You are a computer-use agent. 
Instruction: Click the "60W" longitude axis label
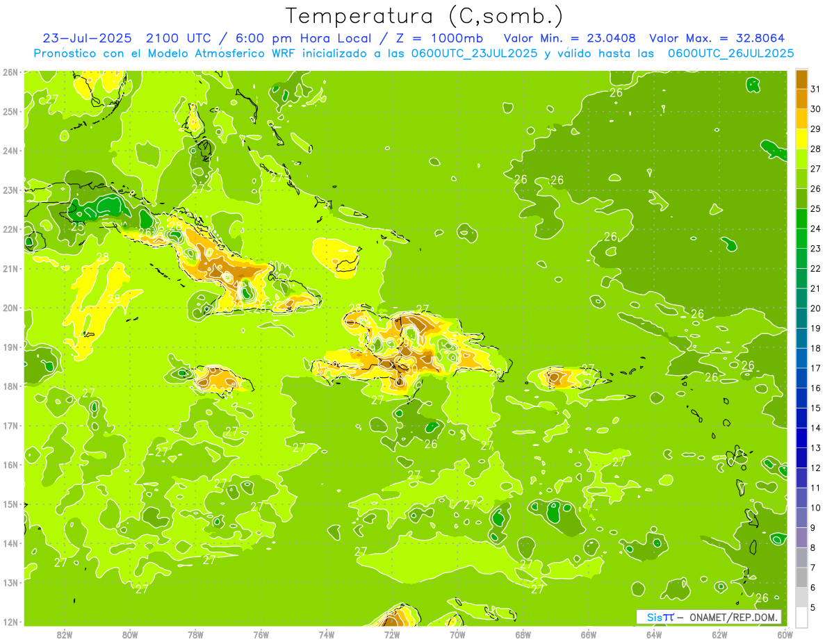pyautogui.click(x=785, y=635)
